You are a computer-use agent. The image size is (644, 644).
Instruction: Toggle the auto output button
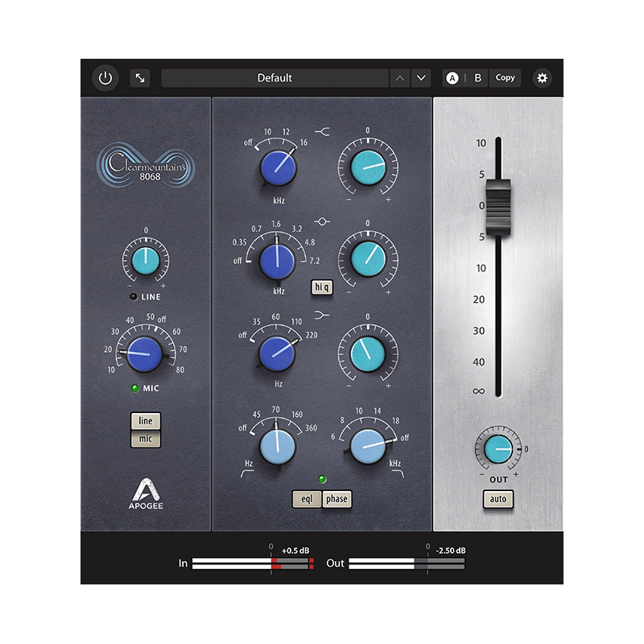[x=497, y=499]
